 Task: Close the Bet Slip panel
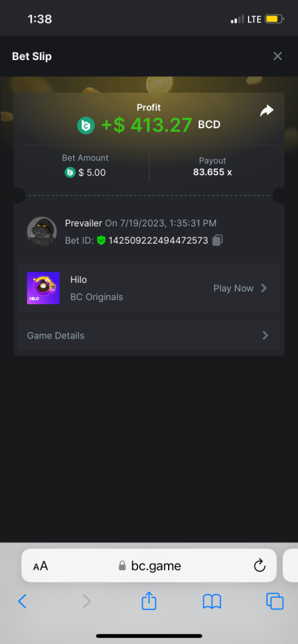pyautogui.click(x=278, y=56)
